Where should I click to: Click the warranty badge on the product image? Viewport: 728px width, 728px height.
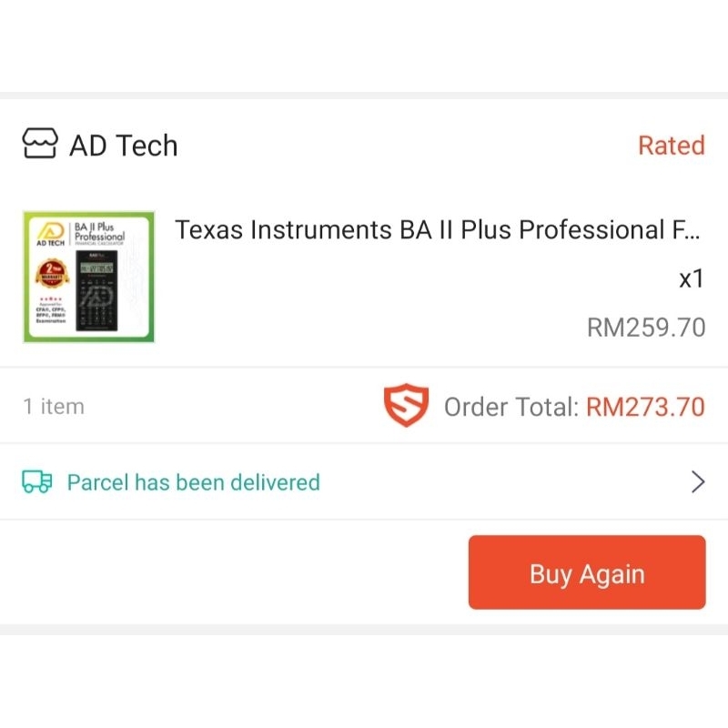tap(51, 275)
